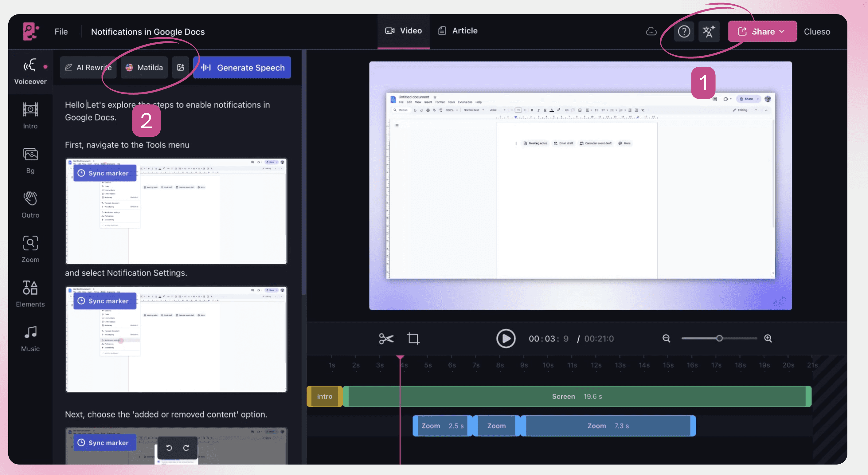Click the pink playhead marker on the timeline
868x475 pixels.
tap(400, 357)
